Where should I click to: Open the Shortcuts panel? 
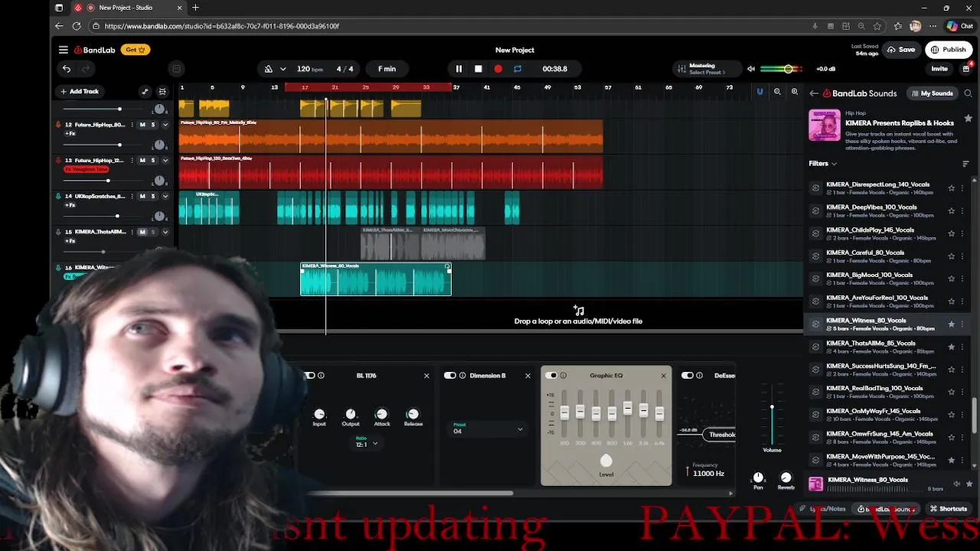click(x=949, y=509)
